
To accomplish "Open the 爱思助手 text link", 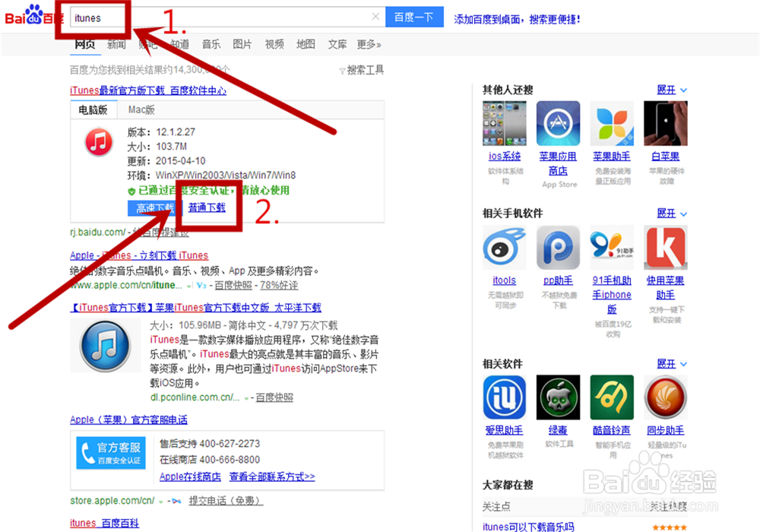I will pos(504,429).
